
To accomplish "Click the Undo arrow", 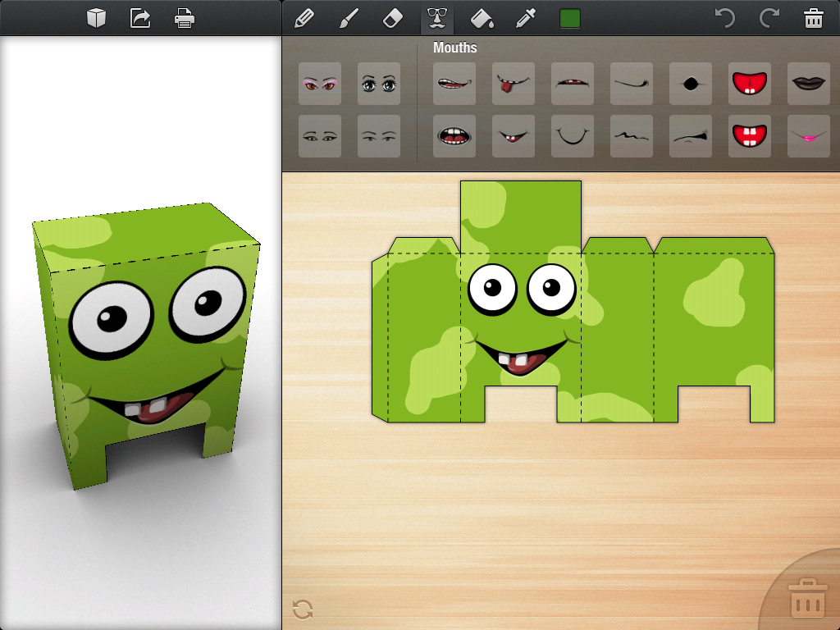I will coord(724,18).
